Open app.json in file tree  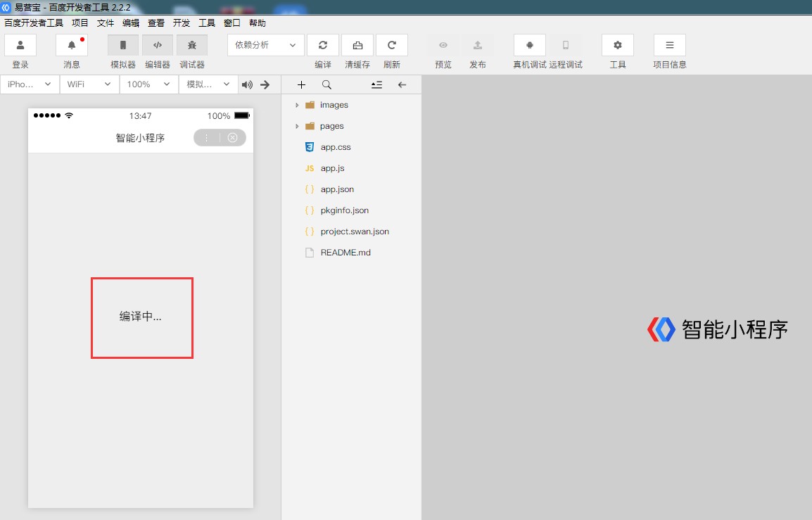(x=337, y=189)
